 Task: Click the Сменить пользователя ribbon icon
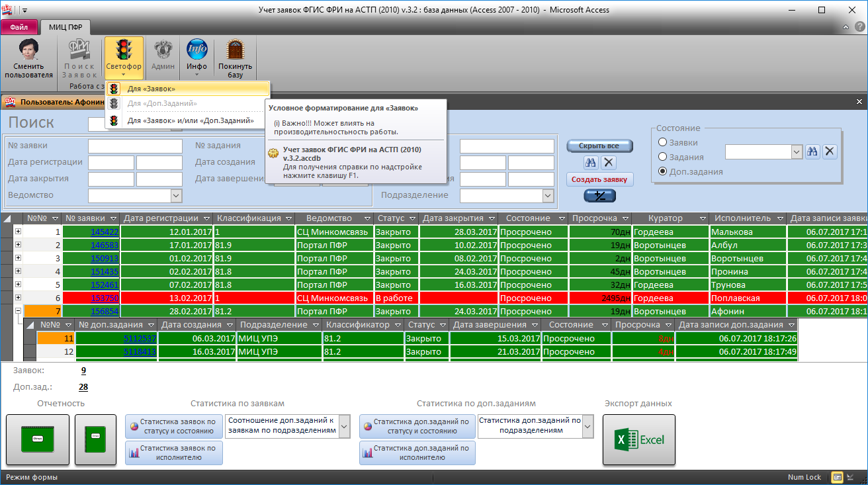28,58
